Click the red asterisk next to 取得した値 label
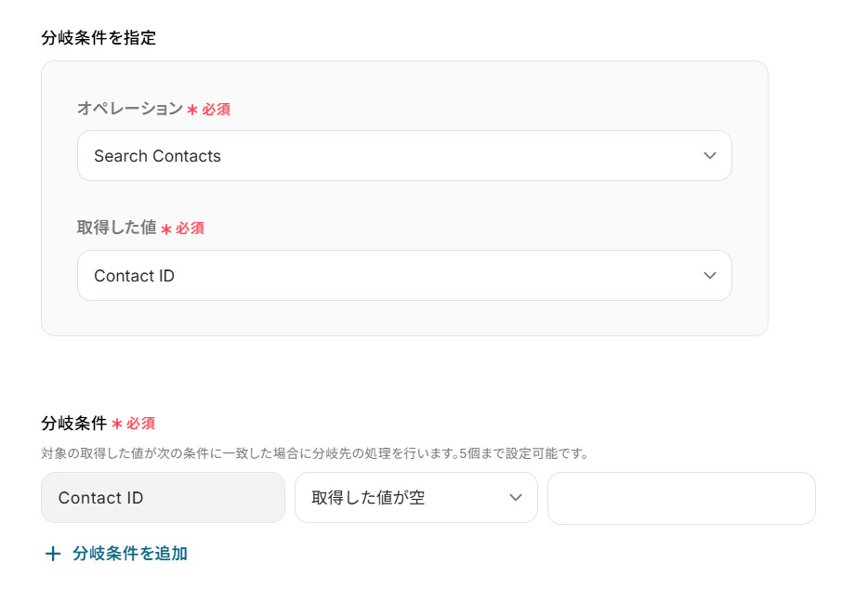 click(x=166, y=229)
